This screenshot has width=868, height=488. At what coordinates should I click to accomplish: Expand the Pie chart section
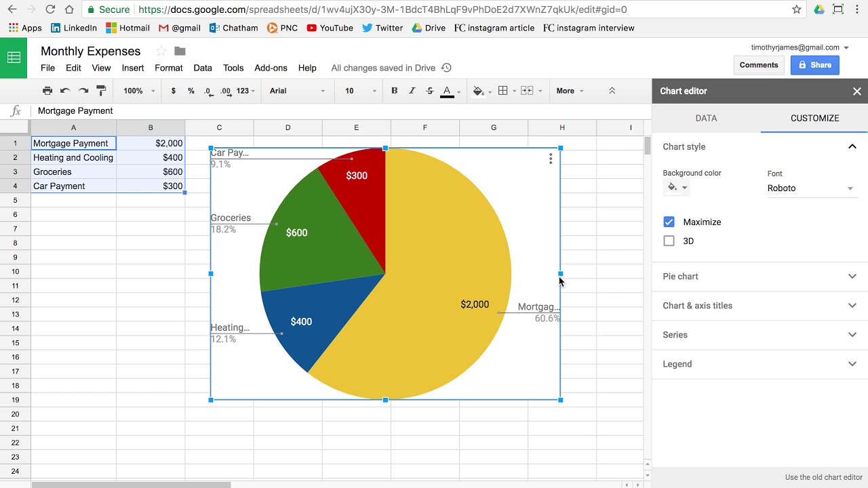tap(759, 277)
